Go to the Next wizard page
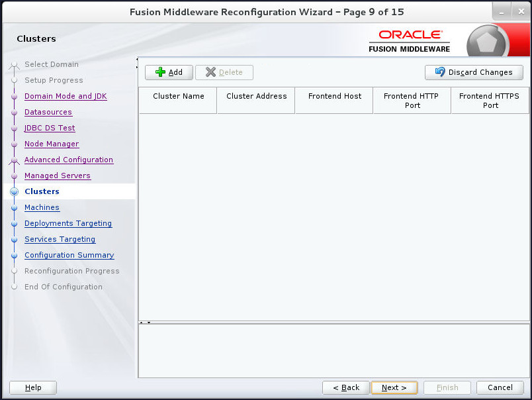Screen dimensions: 532x400 [394, 387]
